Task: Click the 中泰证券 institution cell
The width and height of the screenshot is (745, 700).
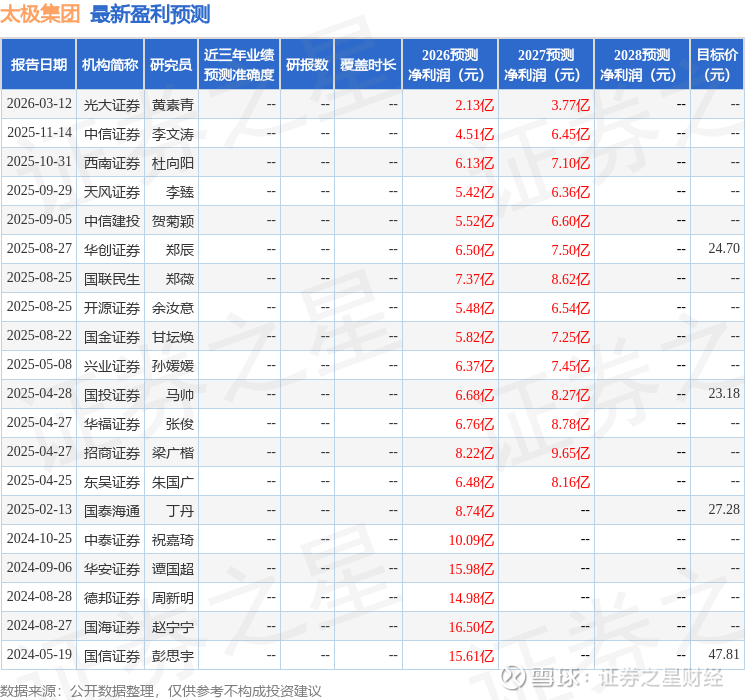Action: [112, 540]
